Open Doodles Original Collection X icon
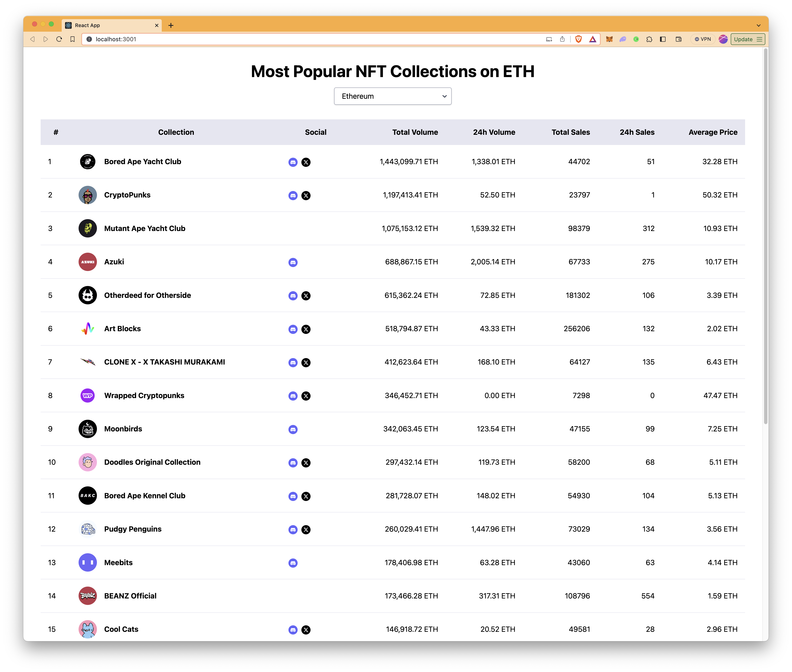The image size is (792, 672). (x=306, y=463)
